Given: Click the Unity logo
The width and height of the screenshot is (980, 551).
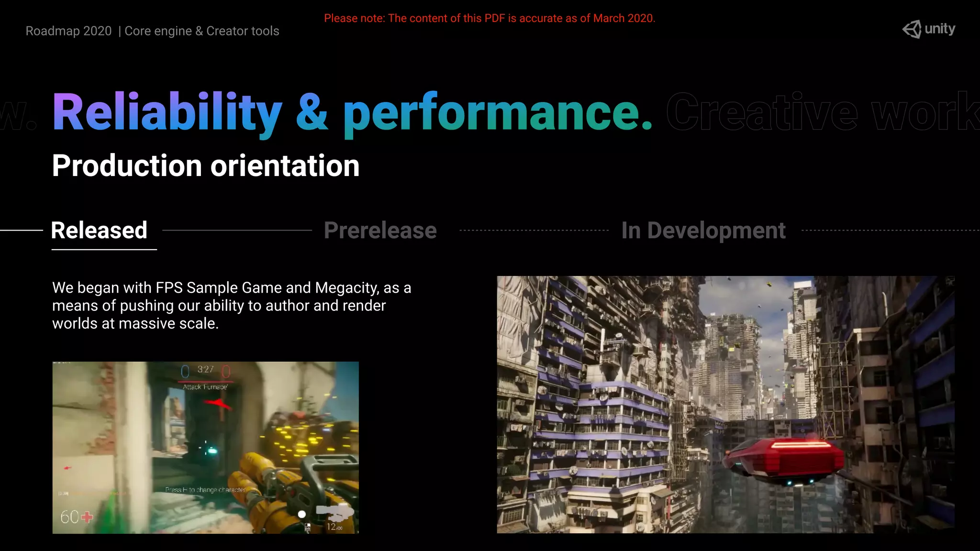Looking at the screenshot, I should (928, 29).
